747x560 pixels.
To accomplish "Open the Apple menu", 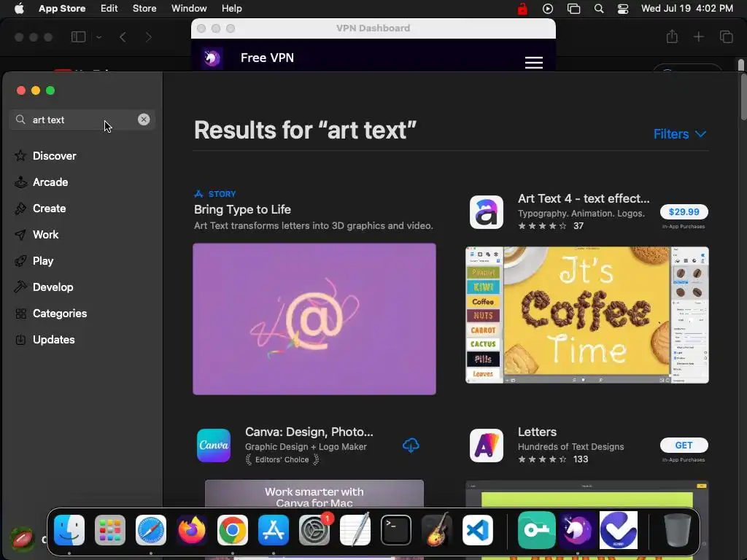I will (19, 8).
